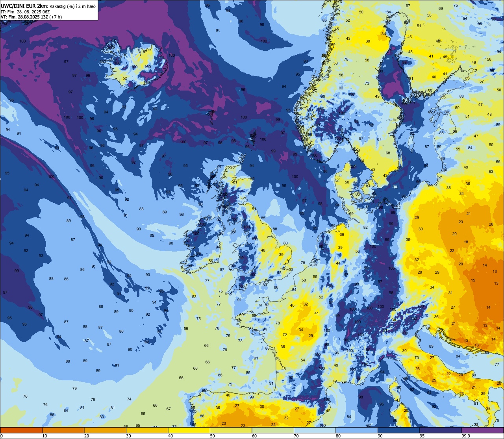The height and width of the screenshot is (439, 504).
Task: Click the legend tick label '95'
Action: tap(422, 436)
